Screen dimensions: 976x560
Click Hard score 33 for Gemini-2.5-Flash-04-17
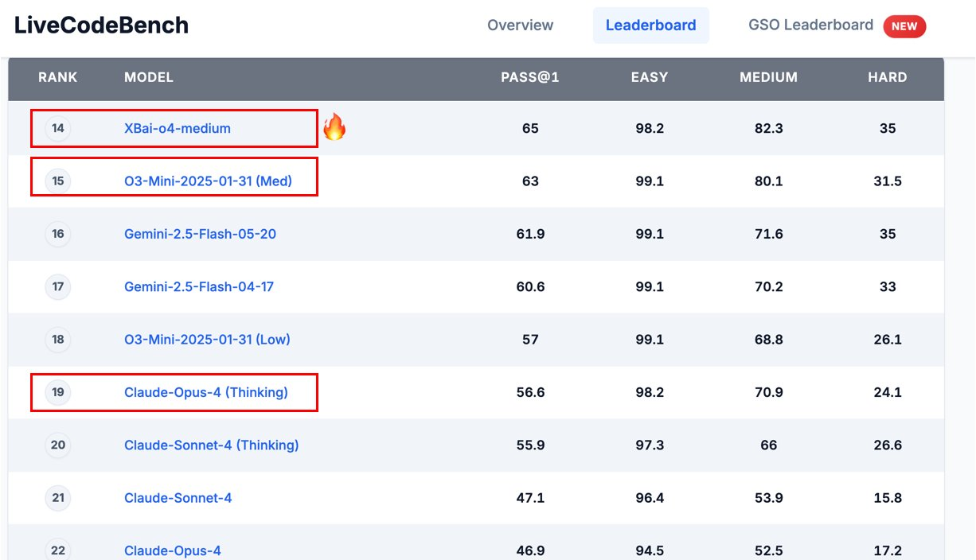pos(888,286)
